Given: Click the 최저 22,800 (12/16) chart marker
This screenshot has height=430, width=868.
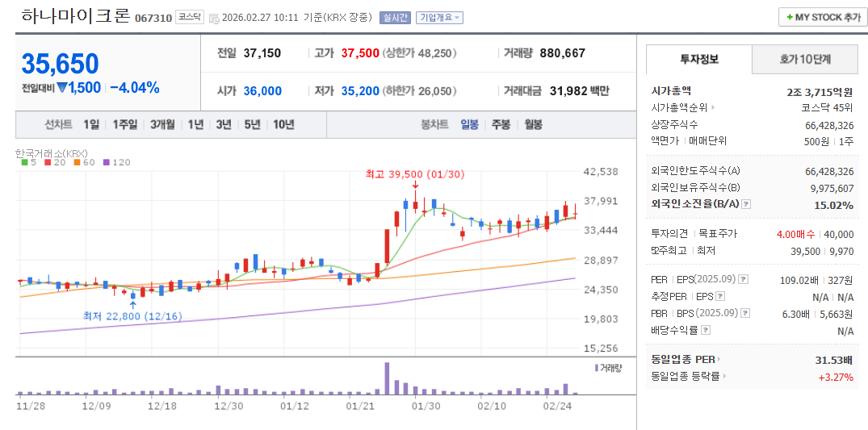Looking at the screenshot, I should pos(132,316).
